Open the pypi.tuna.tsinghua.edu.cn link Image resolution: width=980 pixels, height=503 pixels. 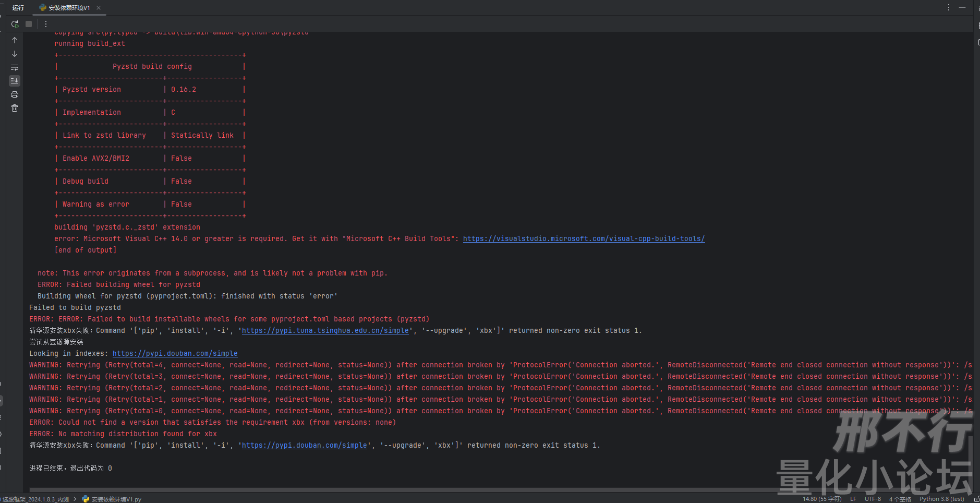325,330
